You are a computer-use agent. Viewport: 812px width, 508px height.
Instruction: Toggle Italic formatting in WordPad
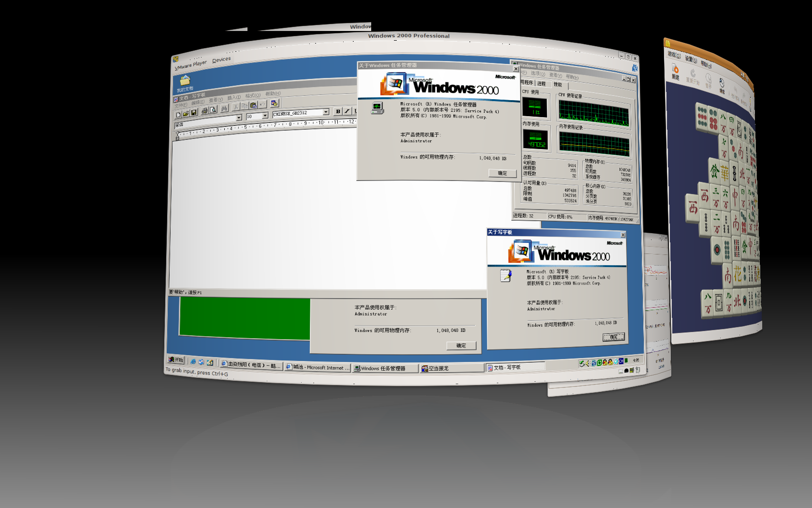(347, 111)
